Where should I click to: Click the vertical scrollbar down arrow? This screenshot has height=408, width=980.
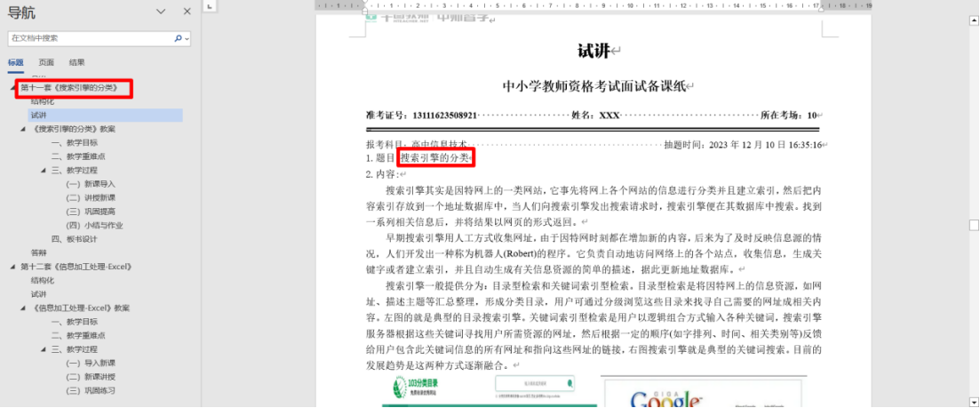coord(973,402)
